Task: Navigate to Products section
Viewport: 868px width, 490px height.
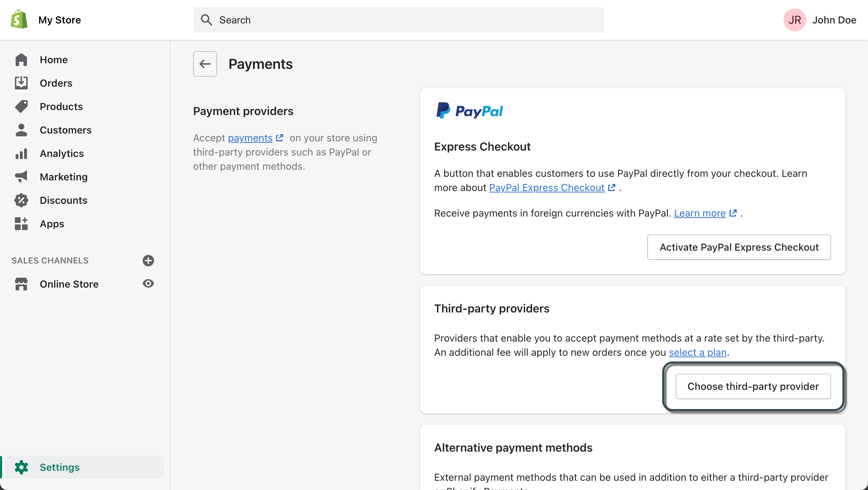Action: pos(61,106)
